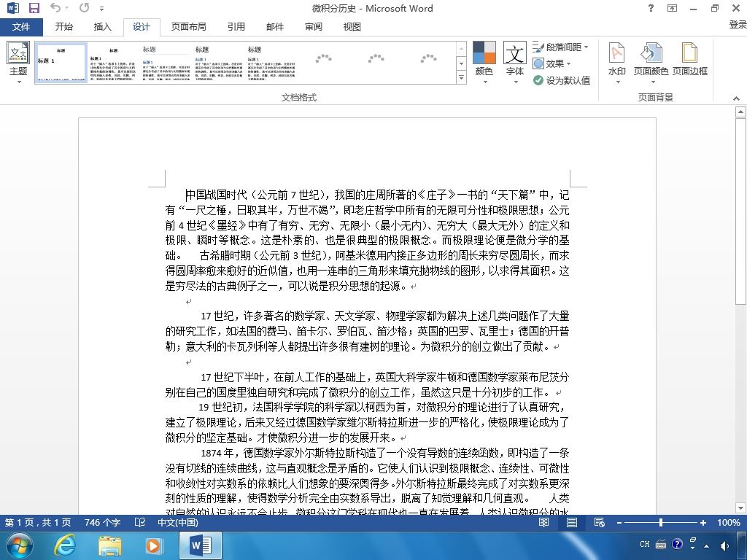Click vertical scrollbar down arrow

(x=740, y=507)
